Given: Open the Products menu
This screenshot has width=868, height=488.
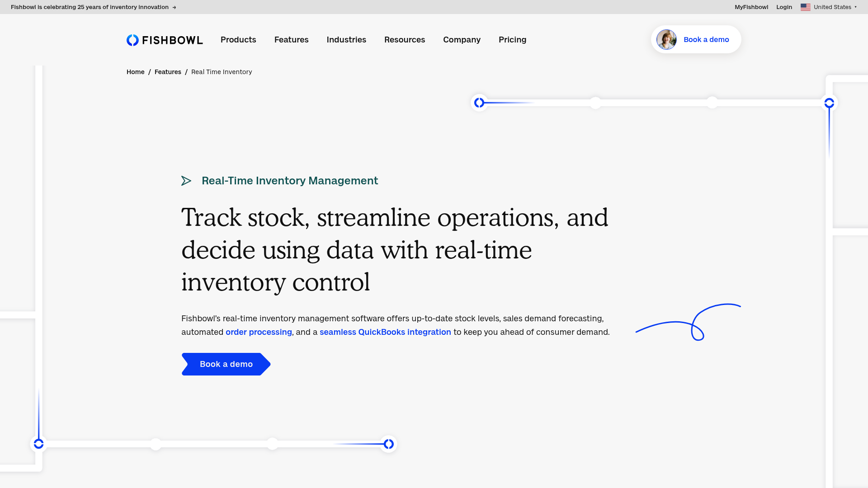Looking at the screenshot, I should point(238,40).
